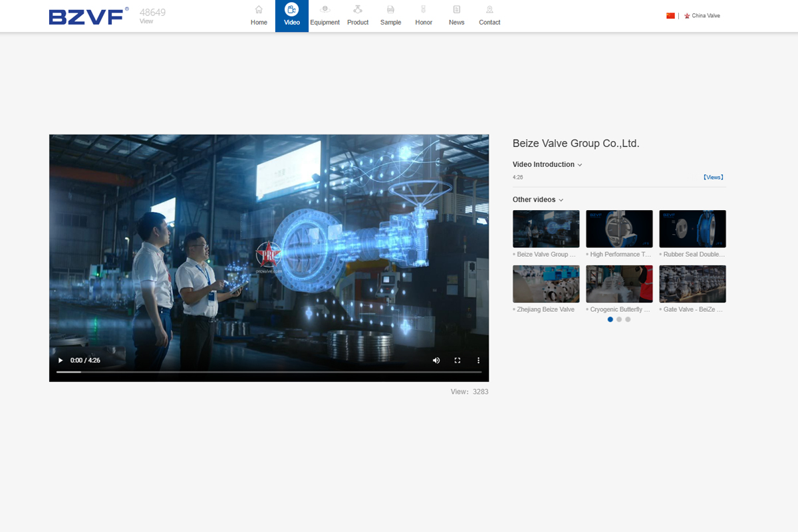The width and height of the screenshot is (798, 532).
Task: Click the Views link
Action: 713,178
